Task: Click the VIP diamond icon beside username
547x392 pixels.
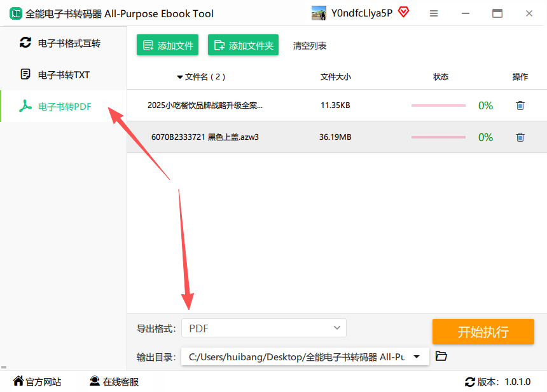Action: 403,12
